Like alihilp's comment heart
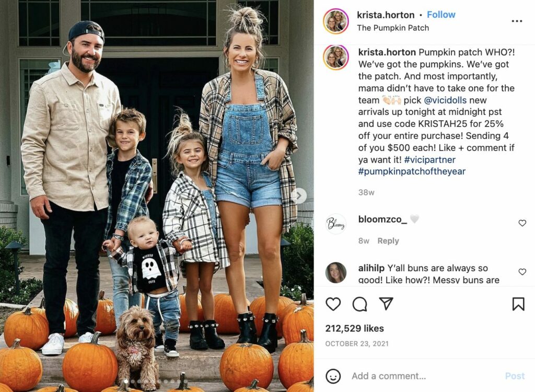The width and height of the screenshot is (535, 392). click(522, 272)
